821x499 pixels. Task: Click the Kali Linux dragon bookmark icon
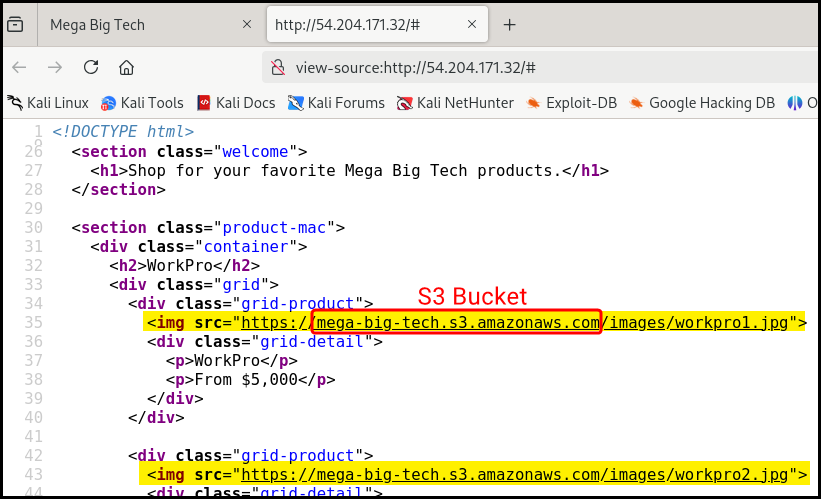pos(15,103)
